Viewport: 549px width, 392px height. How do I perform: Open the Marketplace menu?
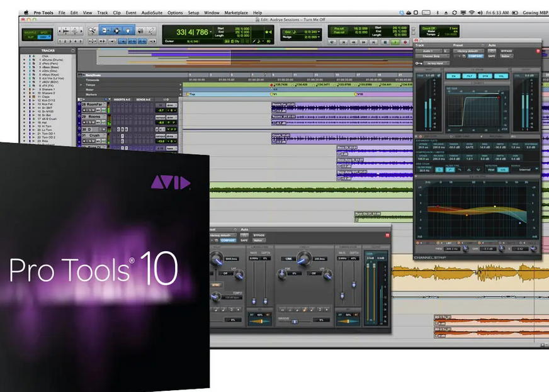(x=236, y=13)
